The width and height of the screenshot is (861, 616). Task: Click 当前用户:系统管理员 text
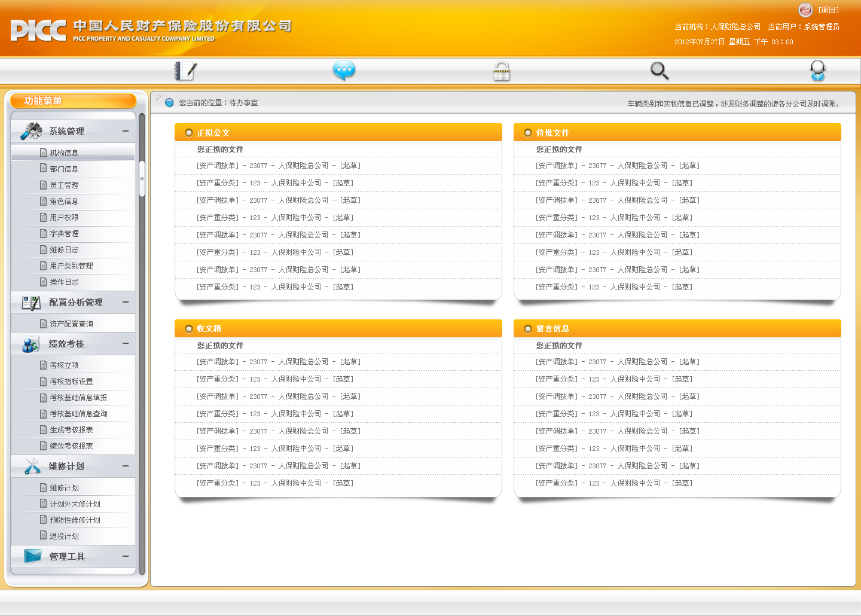pyautogui.click(x=804, y=27)
